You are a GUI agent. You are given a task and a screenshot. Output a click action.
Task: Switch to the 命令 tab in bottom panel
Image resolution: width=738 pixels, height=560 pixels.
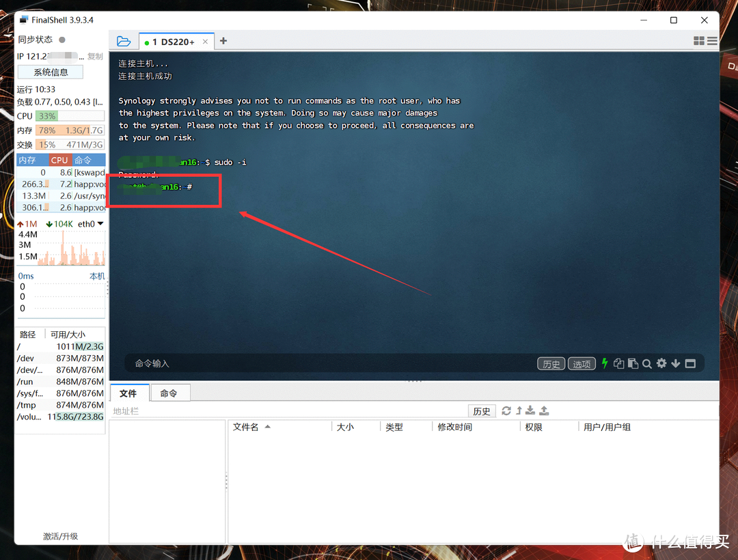169,393
